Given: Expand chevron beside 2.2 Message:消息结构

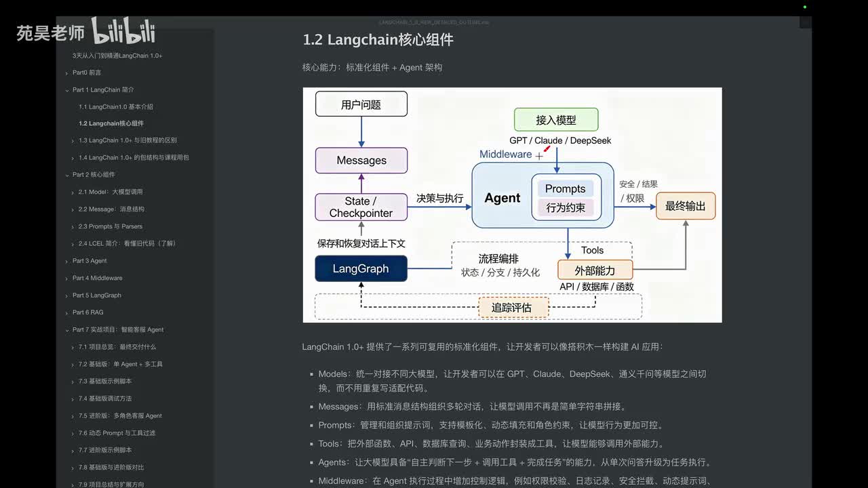Looking at the screenshot, I should [x=73, y=209].
